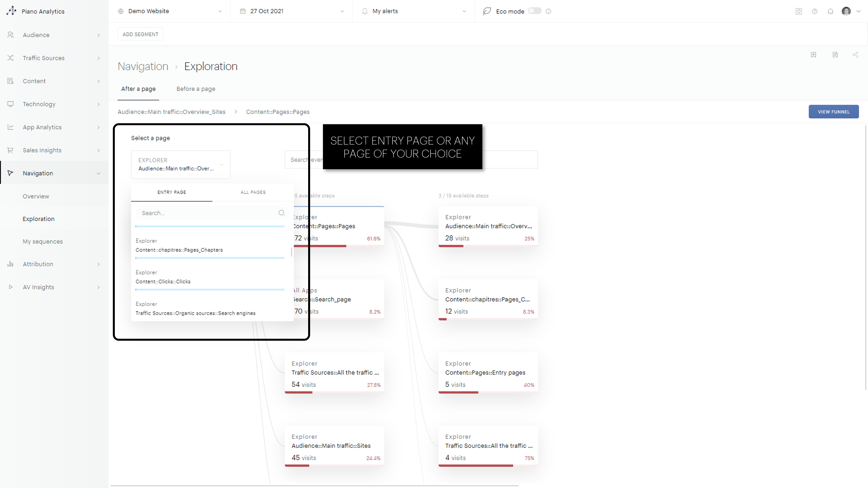The height and width of the screenshot is (488, 868).
Task: Open notifications bell
Action: (830, 11)
